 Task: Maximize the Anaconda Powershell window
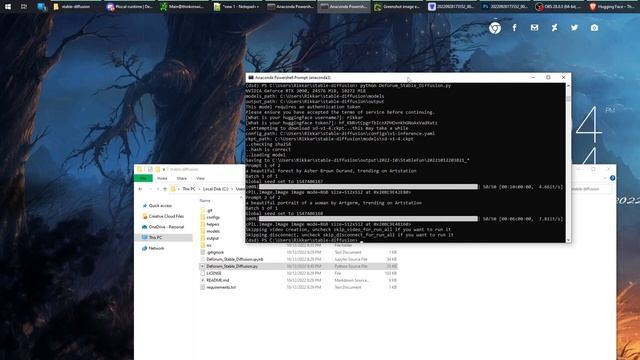[548, 77]
